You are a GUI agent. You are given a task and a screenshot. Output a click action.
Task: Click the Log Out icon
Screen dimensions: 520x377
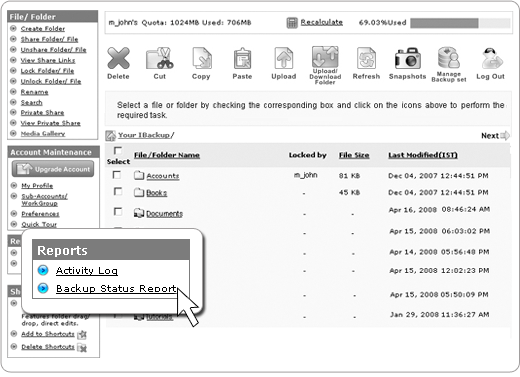tap(491, 58)
